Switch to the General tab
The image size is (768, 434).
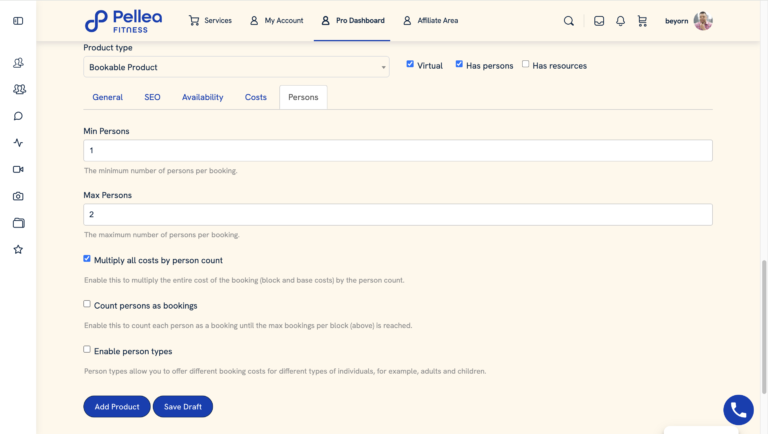(108, 97)
